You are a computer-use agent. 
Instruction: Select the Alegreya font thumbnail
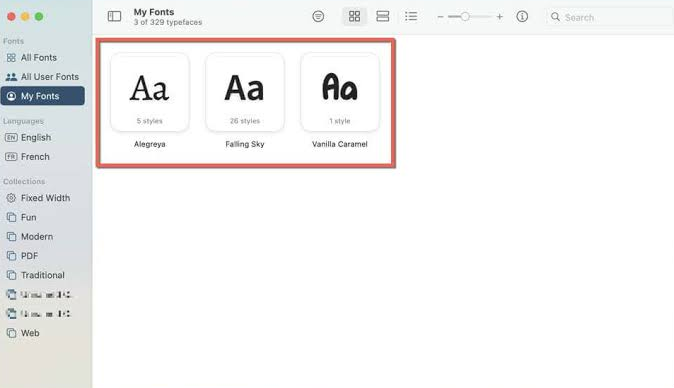tap(150, 92)
